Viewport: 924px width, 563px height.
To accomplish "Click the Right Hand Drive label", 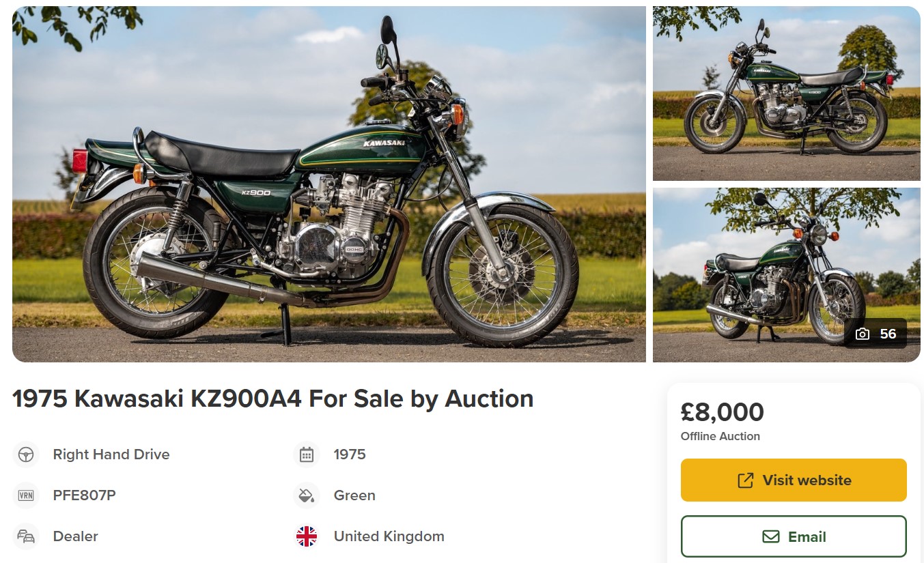I will coord(111,454).
